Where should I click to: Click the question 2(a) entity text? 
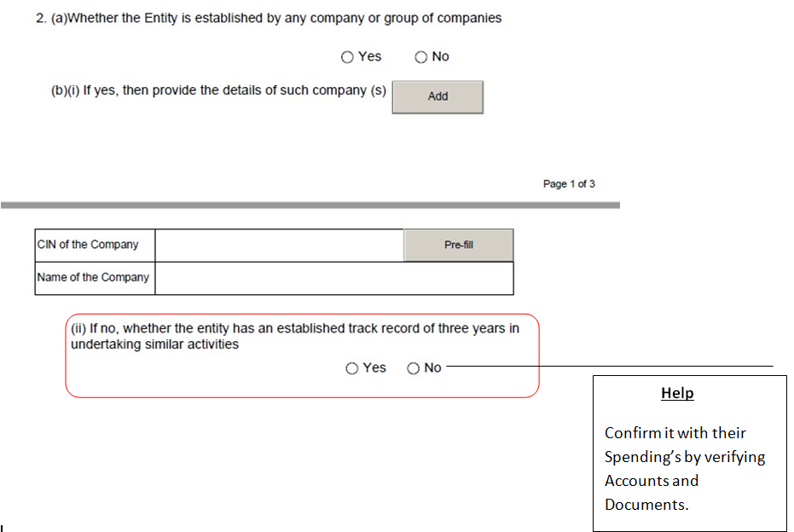[x=269, y=18]
